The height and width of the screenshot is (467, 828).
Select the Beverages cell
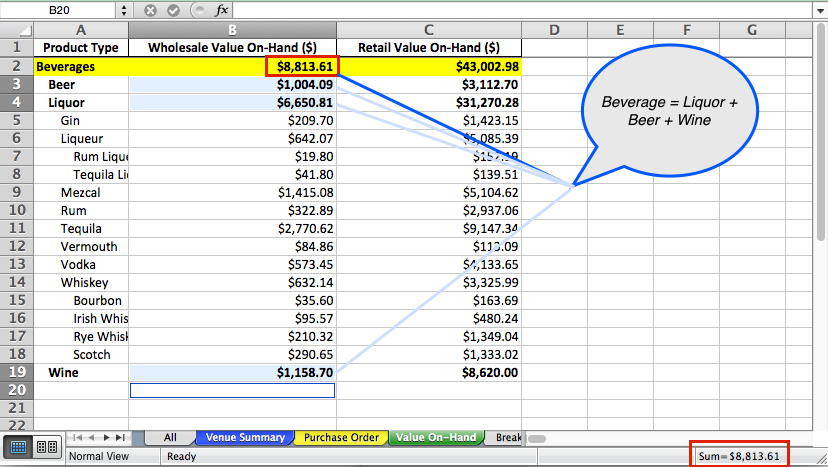(81, 67)
